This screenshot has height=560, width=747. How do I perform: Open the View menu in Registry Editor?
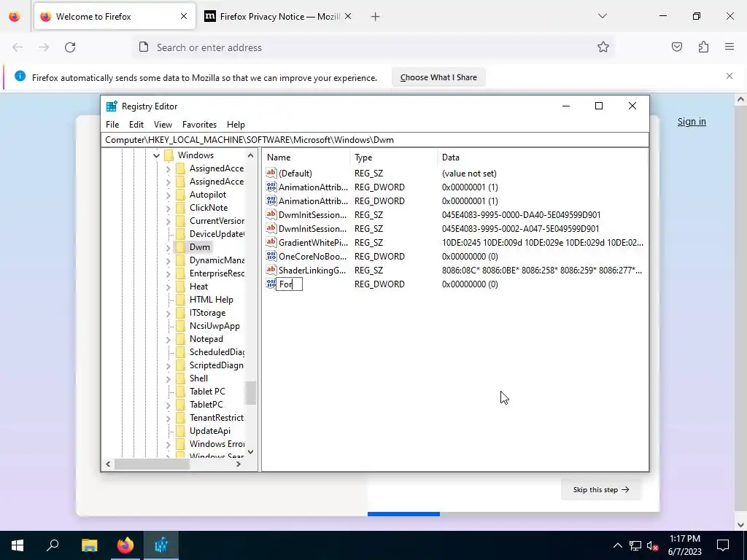[163, 124]
